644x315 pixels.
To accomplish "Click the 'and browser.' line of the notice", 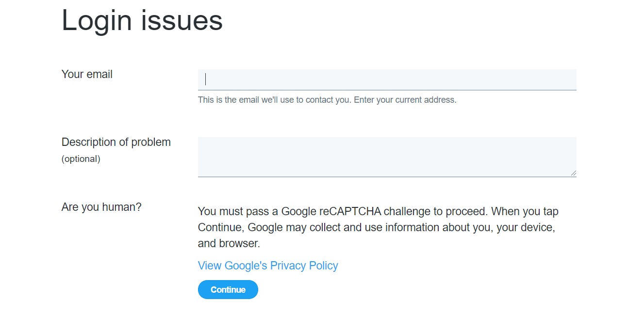I will pyautogui.click(x=229, y=243).
